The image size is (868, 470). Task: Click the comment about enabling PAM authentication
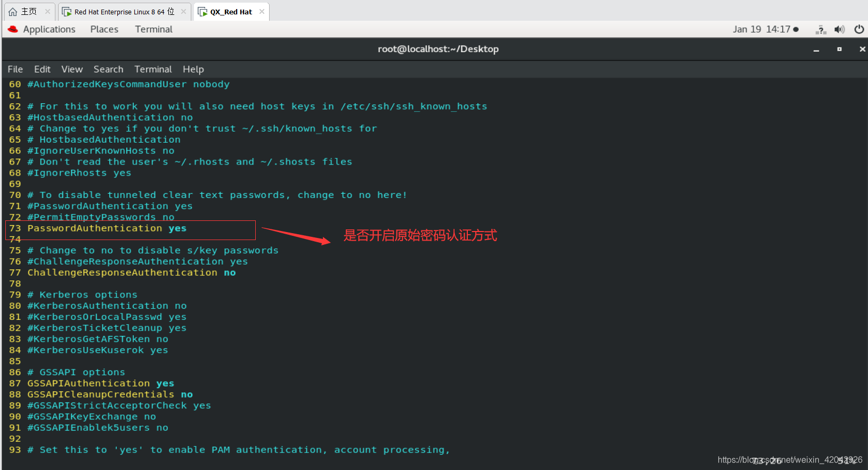(239, 450)
